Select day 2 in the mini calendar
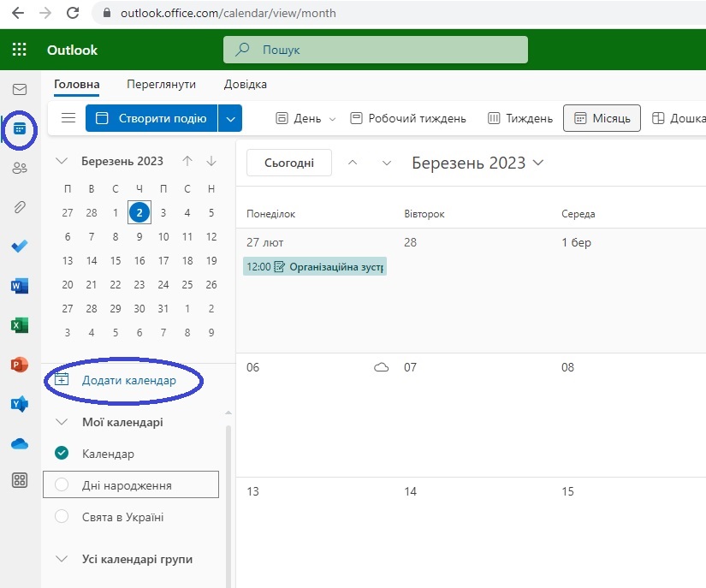 (139, 212)
